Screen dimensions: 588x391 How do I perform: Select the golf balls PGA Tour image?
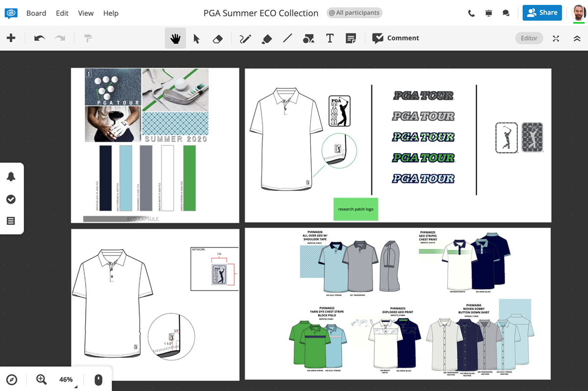[113, 87]
